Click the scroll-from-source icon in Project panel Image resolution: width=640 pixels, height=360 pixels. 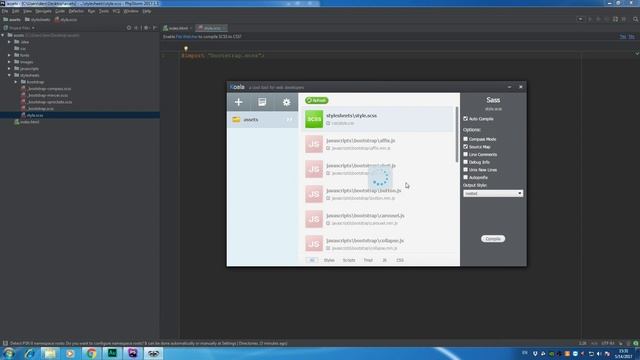tap(129, 28)
